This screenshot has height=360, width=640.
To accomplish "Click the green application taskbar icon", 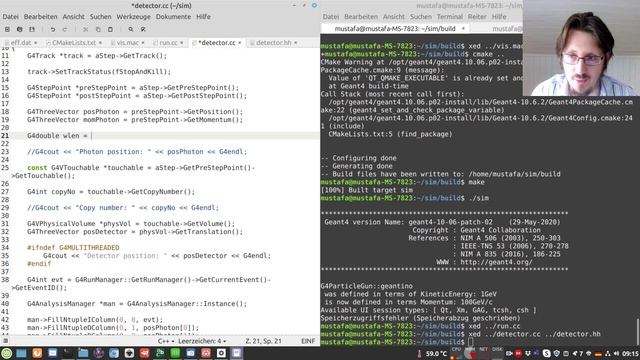I will (175, 353).
